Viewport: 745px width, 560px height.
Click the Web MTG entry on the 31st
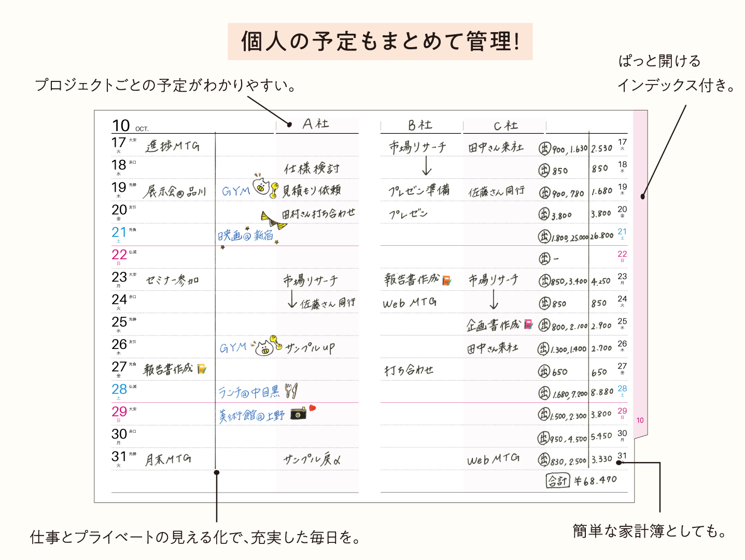493,459
